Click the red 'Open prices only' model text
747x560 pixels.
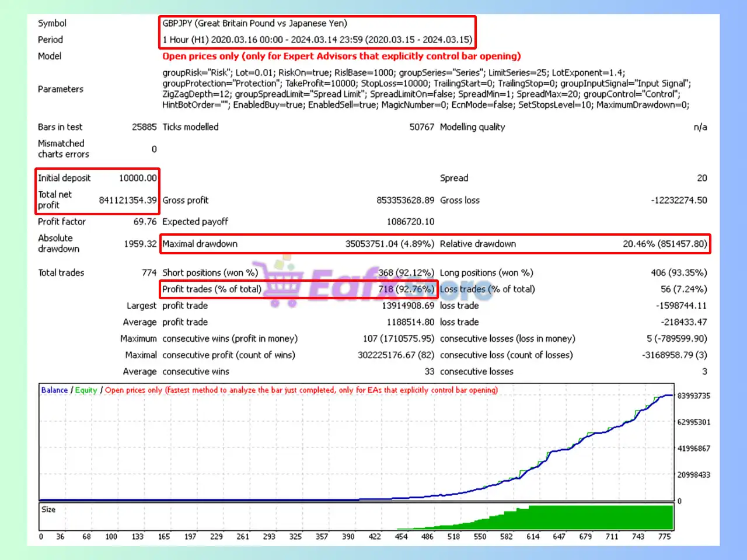341,56
